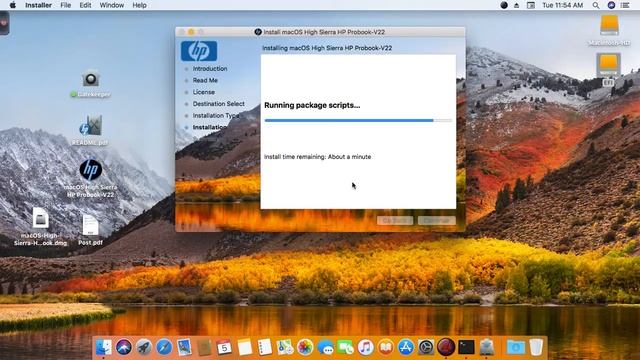Image resolution: width=640 pixels, height=360 pixels.
Task: Click the display status icon in menu bar
Action: pyautogui.click(x=531, y=5)
